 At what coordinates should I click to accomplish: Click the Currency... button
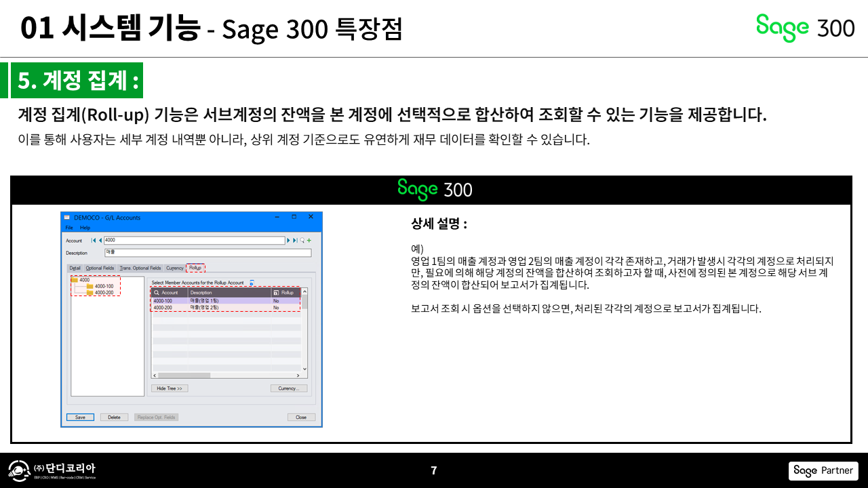(x=289, y=388)
